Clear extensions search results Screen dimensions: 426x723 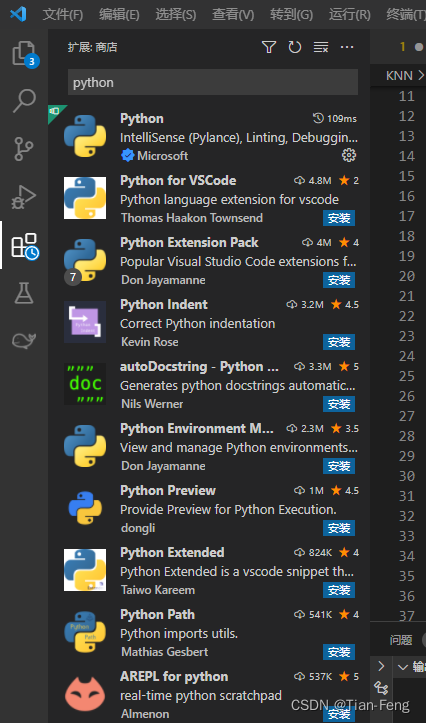[320, 47]
